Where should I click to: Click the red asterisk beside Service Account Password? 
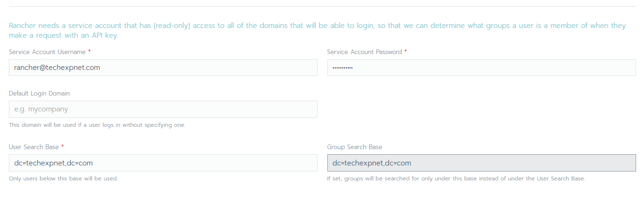click(405, 51)
